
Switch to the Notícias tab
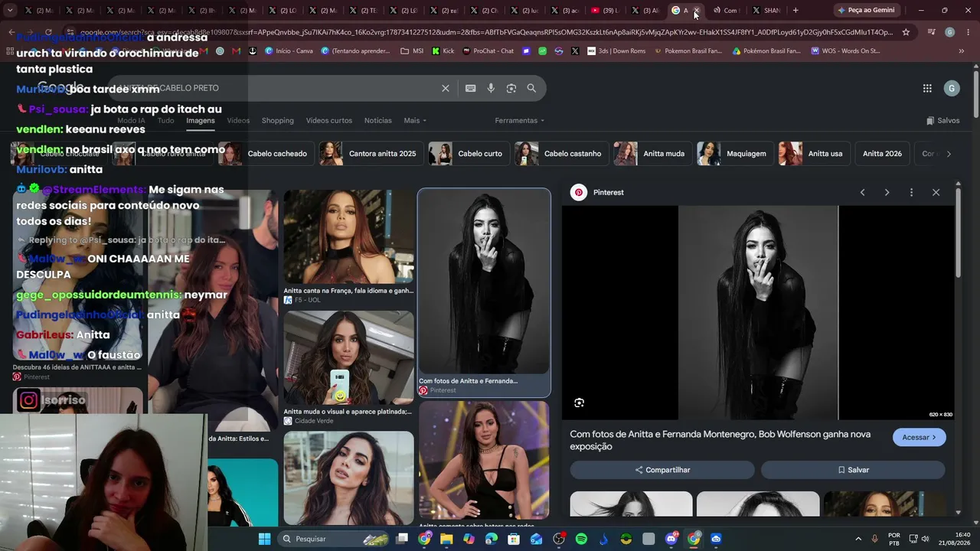pyautogui.click(x=378, y=120)
